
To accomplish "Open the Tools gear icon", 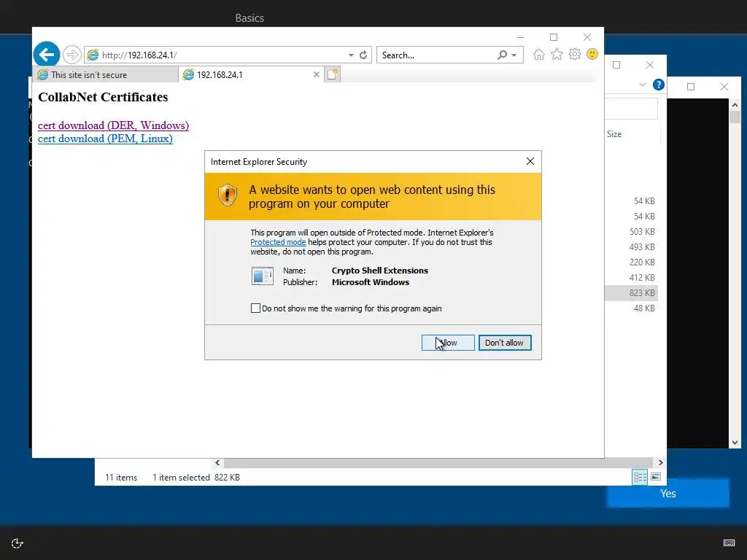I will click(x=575, y=54).
